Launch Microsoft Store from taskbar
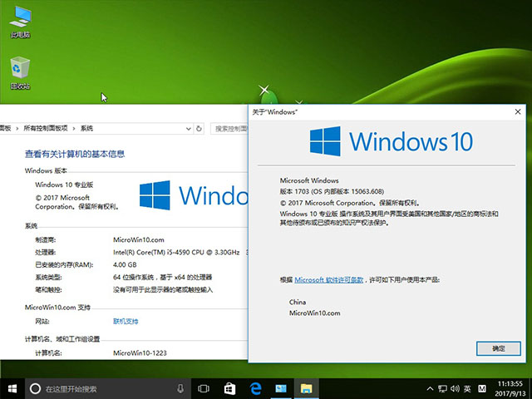The image size is (532, 399). 229,388
